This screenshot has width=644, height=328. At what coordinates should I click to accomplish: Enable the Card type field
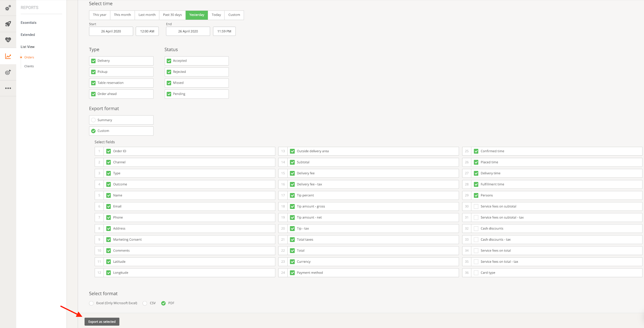pos(476,273)
